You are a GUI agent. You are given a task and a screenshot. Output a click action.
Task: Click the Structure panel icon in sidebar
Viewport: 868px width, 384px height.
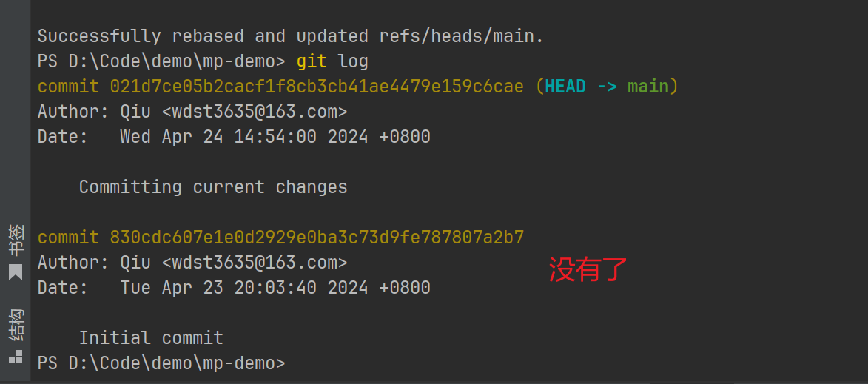coord(16,357)
